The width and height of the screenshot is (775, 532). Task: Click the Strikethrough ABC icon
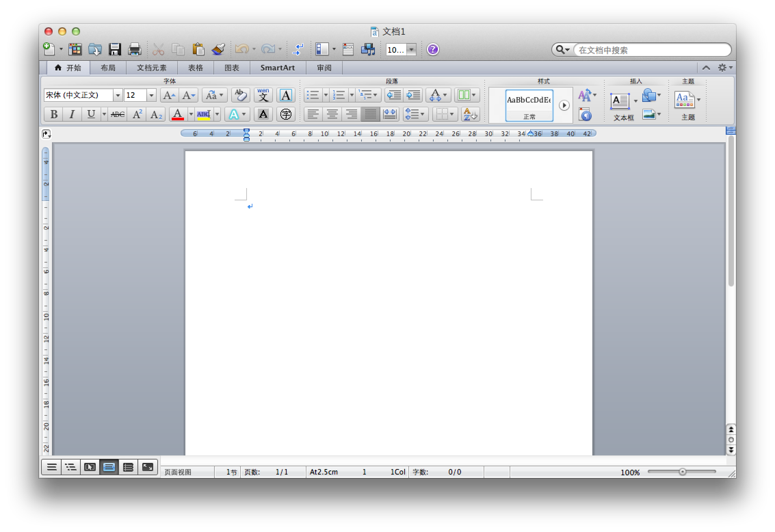(x=118, y=114)
